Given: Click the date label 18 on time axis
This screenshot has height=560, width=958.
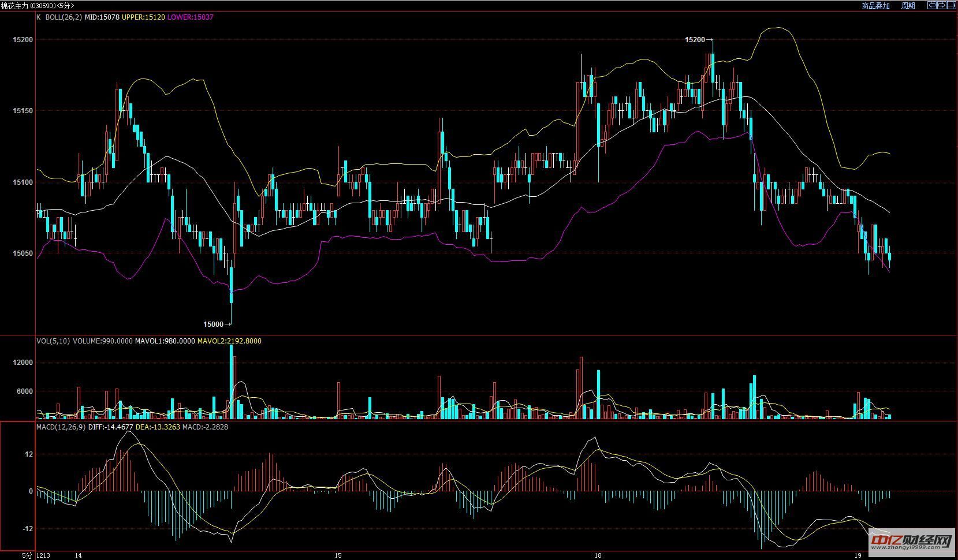Looking at the screenshot, I should (x=598, y=555).
